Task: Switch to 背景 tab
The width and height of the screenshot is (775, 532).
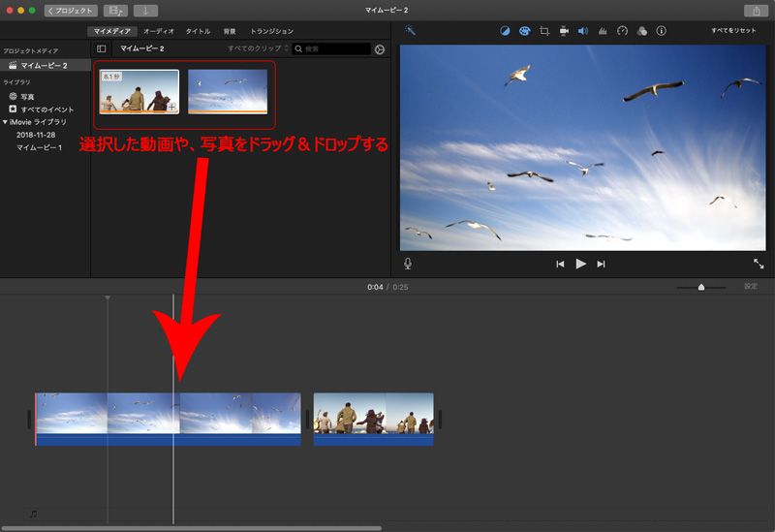Action: pos(230,31)
